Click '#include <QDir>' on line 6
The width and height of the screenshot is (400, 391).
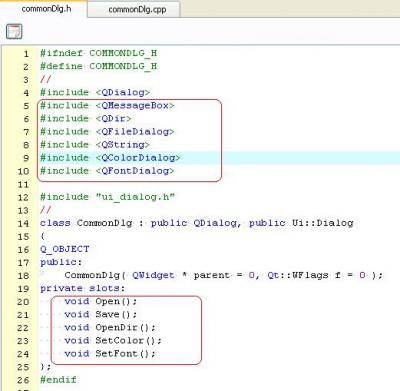(x=86, y=118)
